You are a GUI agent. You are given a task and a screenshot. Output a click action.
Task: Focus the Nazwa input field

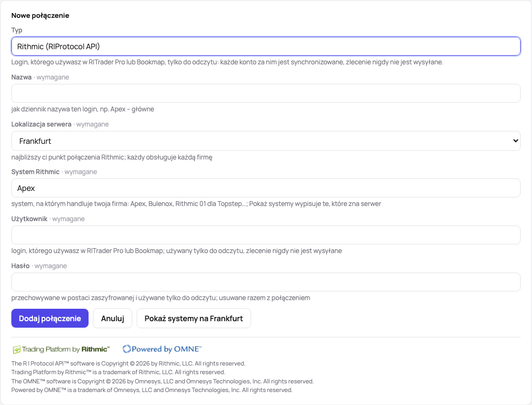tap(266, 94)
